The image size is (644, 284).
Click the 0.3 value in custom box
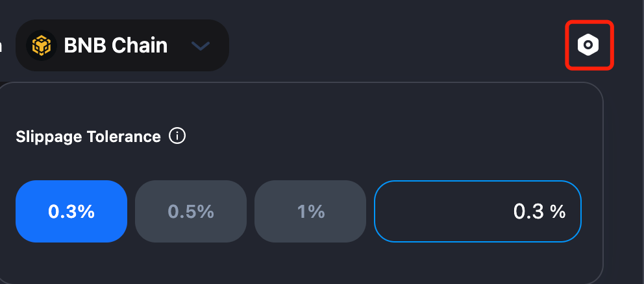(528, 211)
